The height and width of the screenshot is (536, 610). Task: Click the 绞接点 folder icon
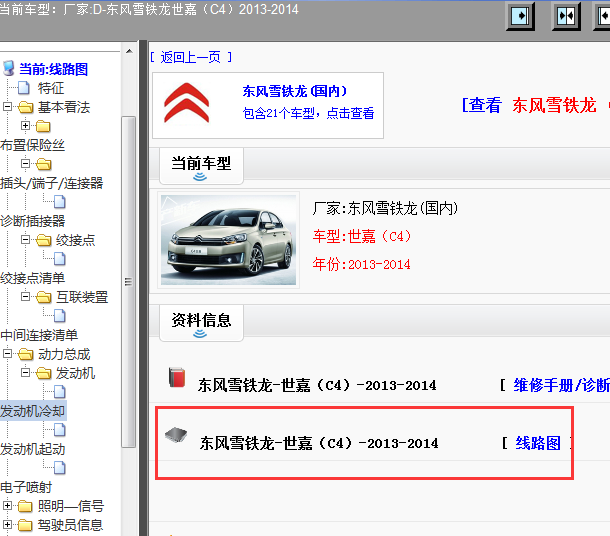point(43,240)
